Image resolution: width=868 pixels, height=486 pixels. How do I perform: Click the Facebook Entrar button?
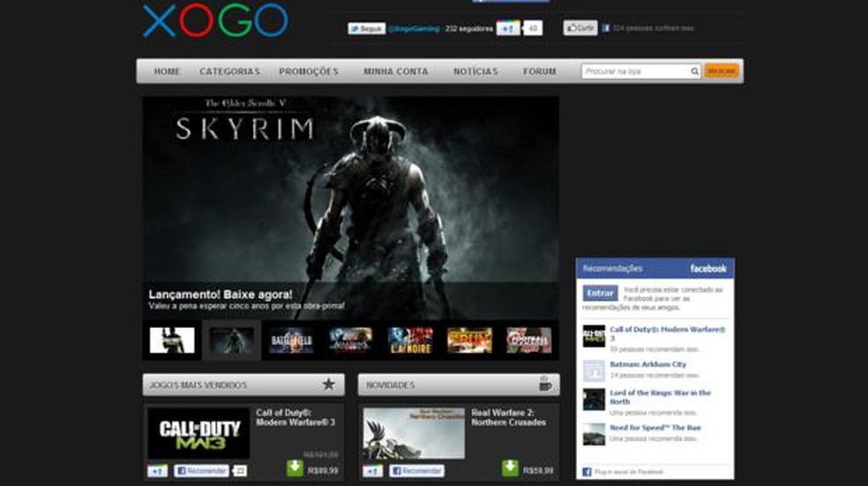tap(600, 293)
